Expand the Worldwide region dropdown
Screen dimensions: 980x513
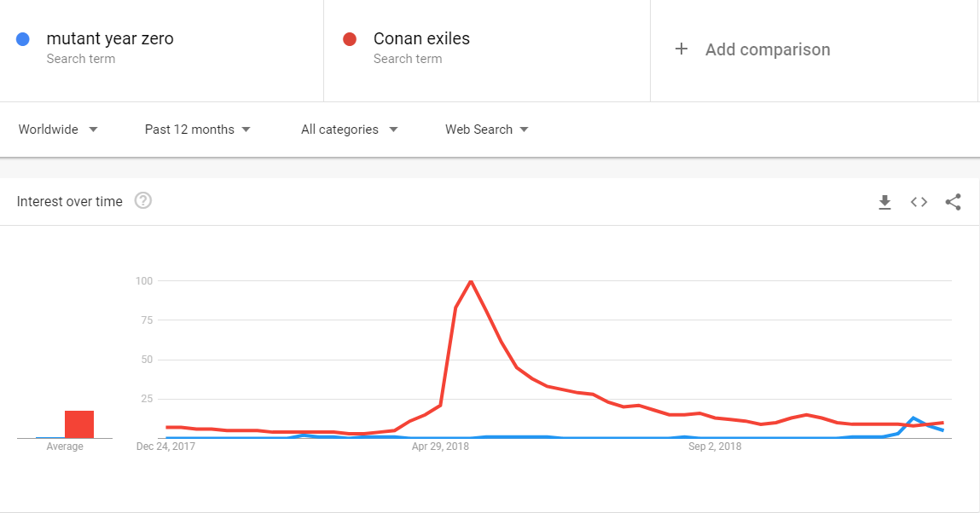click(x=57, y=130)
